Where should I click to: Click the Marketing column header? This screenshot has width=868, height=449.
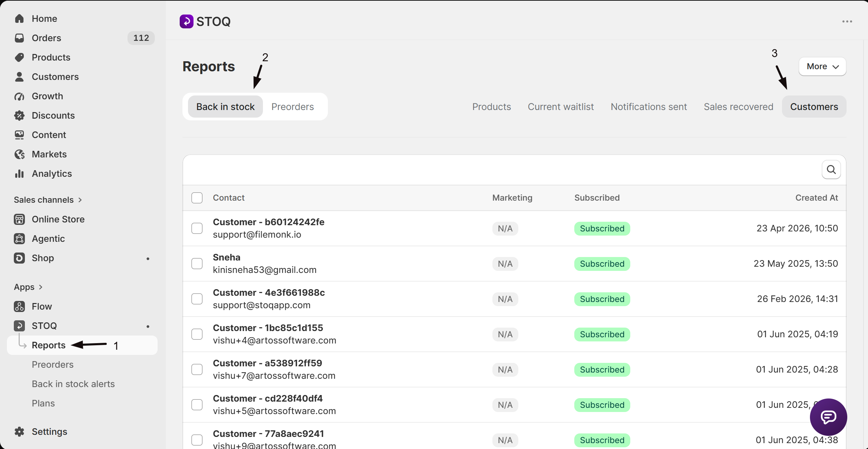click(512, 198)
